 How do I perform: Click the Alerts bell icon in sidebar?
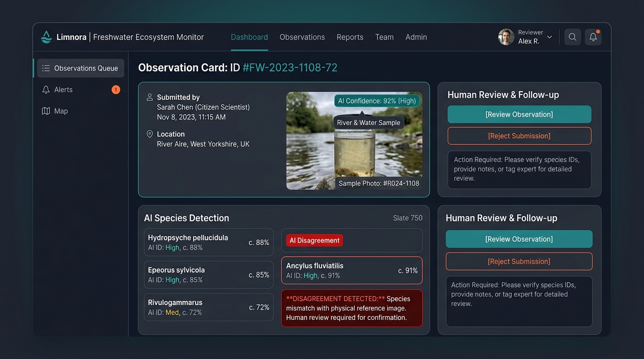coord(46,90)
